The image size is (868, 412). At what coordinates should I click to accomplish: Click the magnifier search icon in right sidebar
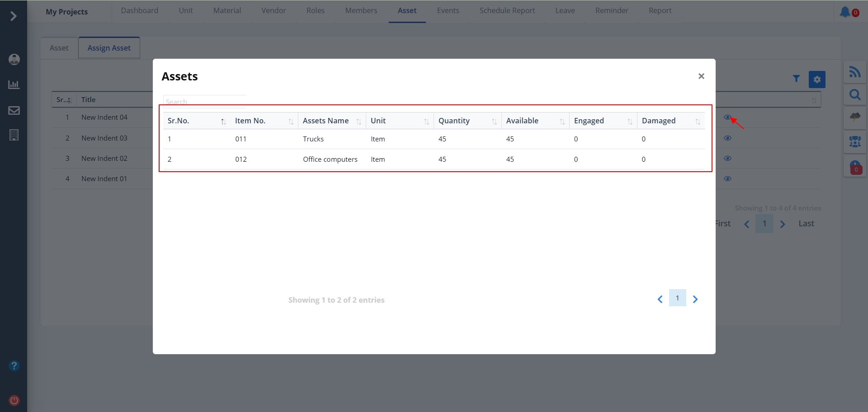(854, 95)
